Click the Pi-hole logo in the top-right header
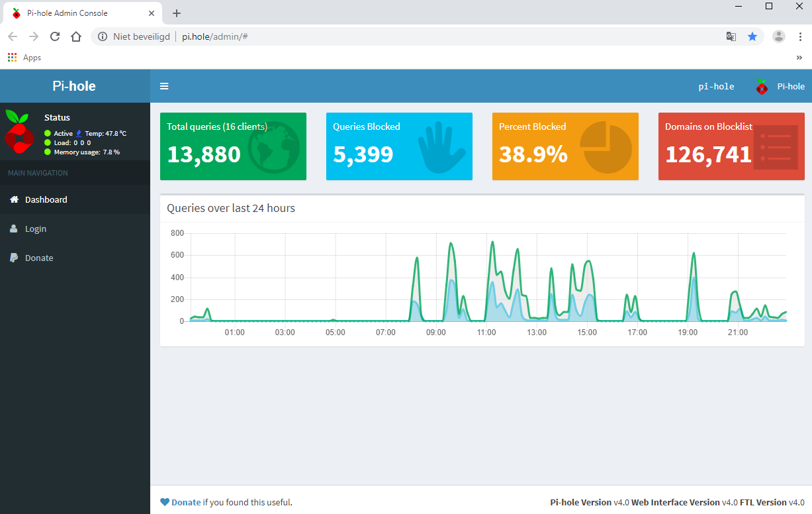Image resolution: width=812 pixels, height=514 pixels. point(762,86)
